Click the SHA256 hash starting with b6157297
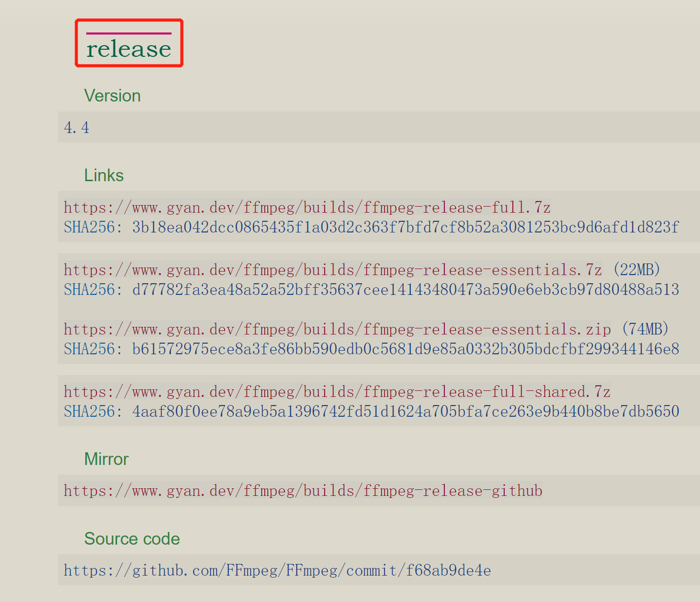This screenshot has height=602, width=700. (x=406, y=349)
